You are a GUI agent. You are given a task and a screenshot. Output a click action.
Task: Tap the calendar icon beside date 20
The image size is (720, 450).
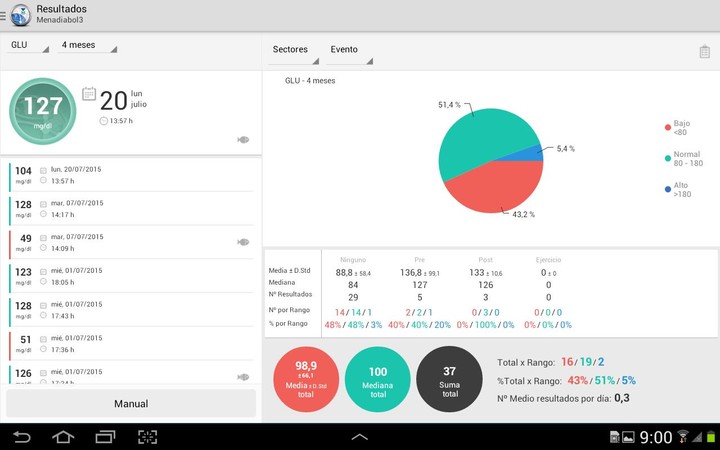(x=88, y=94)
